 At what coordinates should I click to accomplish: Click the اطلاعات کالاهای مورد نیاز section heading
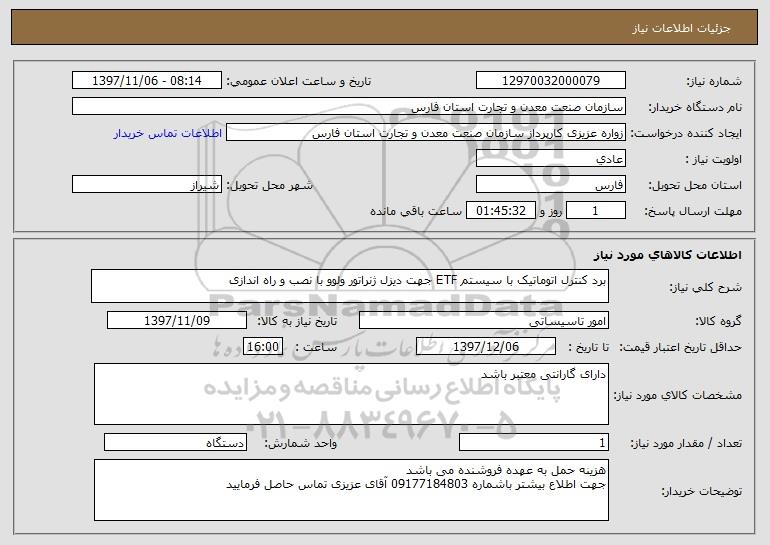point(667,255)
